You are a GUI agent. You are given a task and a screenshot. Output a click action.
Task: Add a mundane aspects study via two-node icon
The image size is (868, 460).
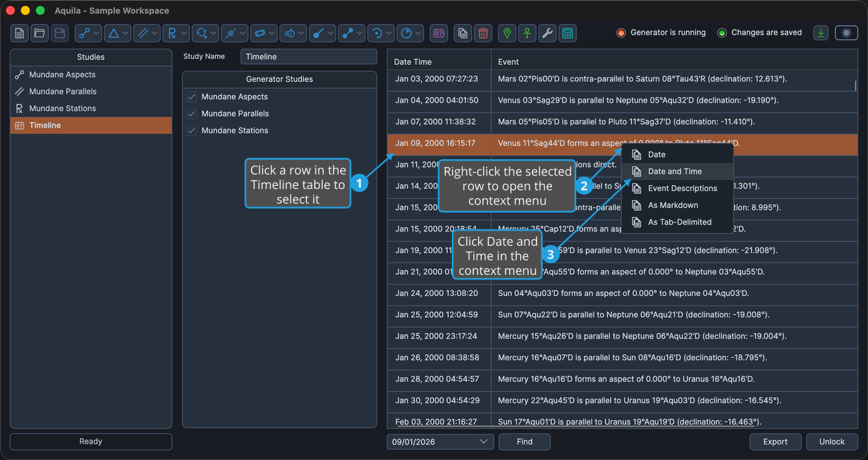point(84,33)
